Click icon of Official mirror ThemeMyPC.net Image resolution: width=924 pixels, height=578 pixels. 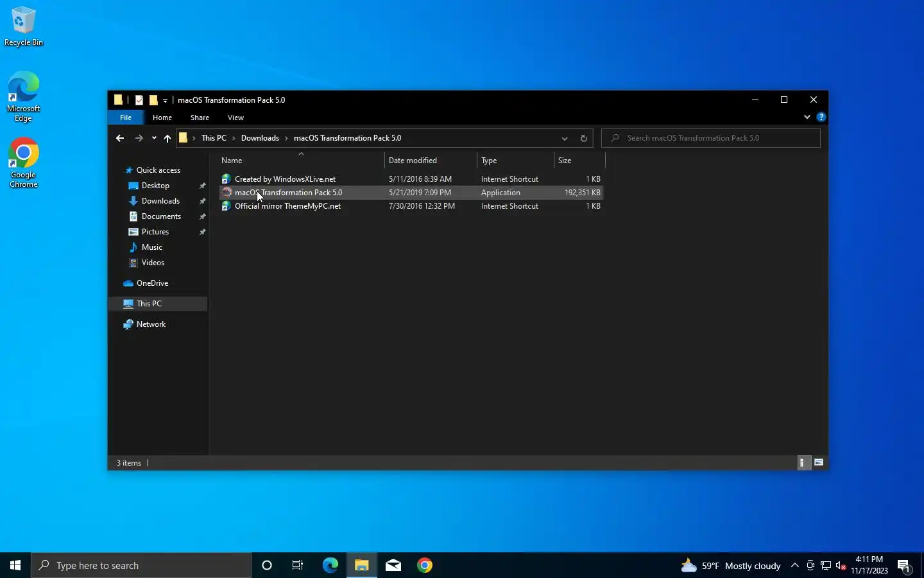pyautogui.click(x=226, y=206)
